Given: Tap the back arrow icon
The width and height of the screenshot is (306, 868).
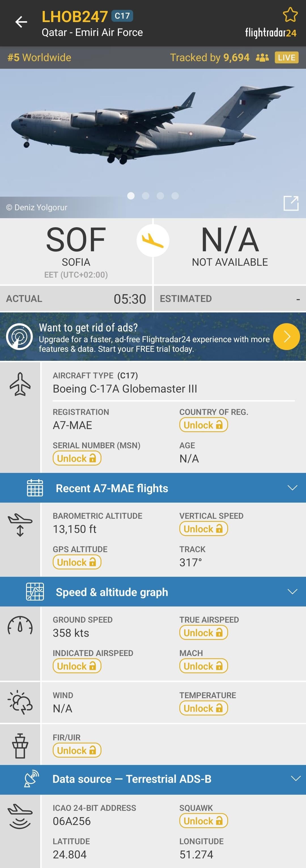Looking at the screenshot, I should tap(21, 22).
